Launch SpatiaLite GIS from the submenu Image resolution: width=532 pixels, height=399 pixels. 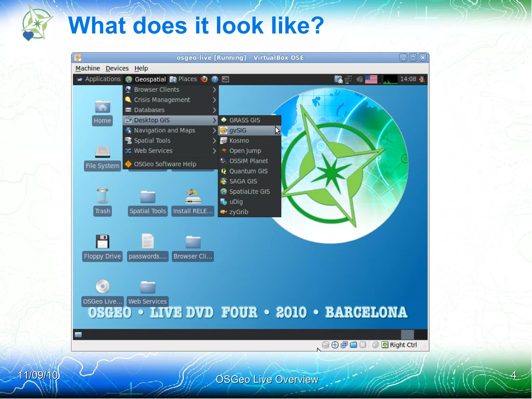click(250, 191)
